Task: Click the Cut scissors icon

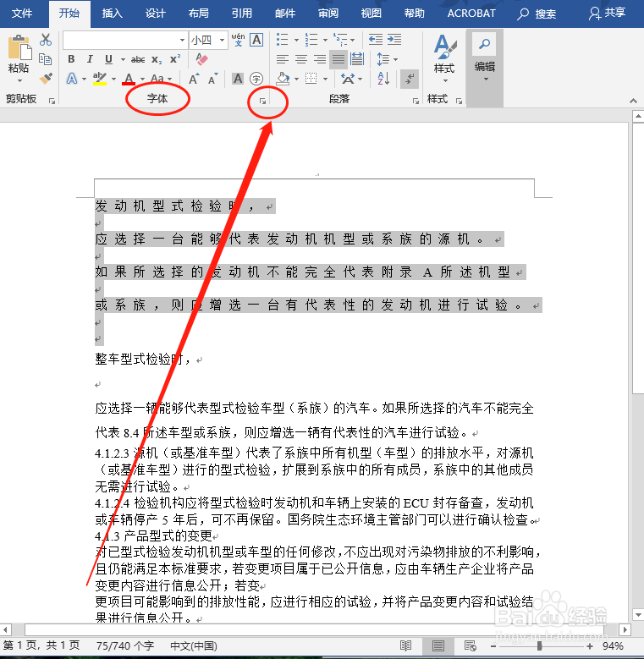Action: pyautogui.click(x=46, y=40)
